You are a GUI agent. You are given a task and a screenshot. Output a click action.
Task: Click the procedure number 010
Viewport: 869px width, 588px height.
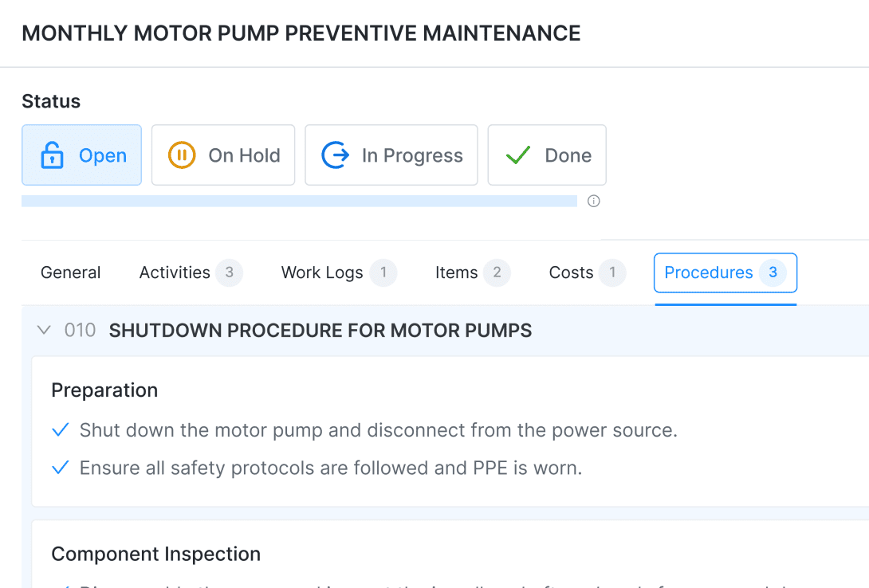pyautogui.click(x=80, y=331)
